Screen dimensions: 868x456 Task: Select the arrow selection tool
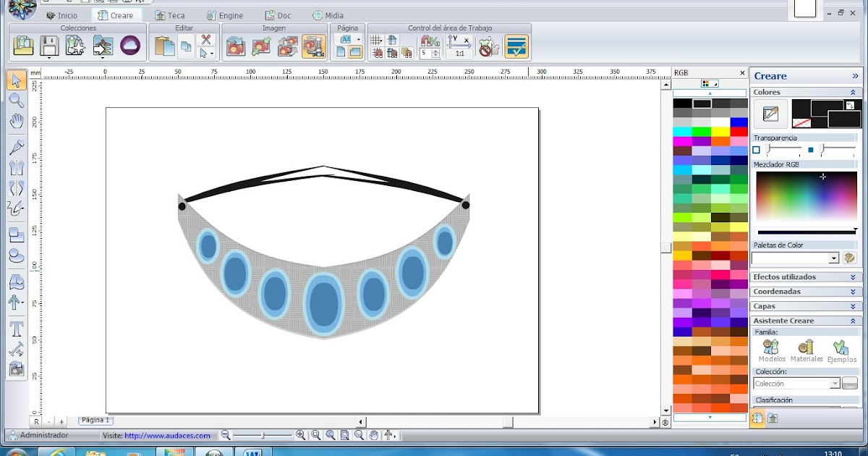tap(16, 80)
